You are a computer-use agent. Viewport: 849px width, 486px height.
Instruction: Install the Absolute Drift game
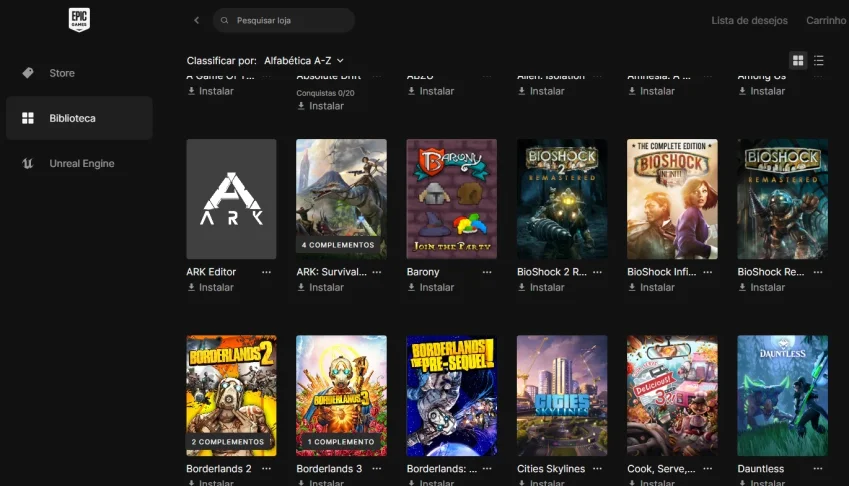click(321, 106)
